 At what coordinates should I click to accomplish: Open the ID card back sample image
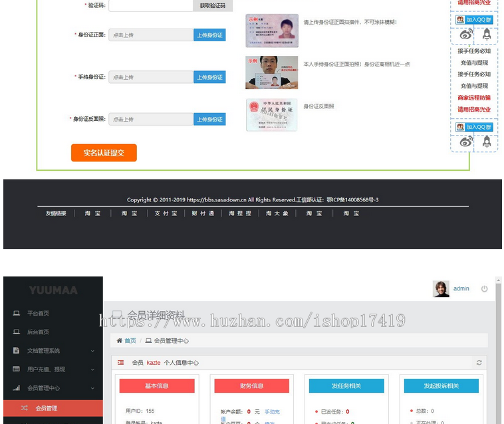271,115
